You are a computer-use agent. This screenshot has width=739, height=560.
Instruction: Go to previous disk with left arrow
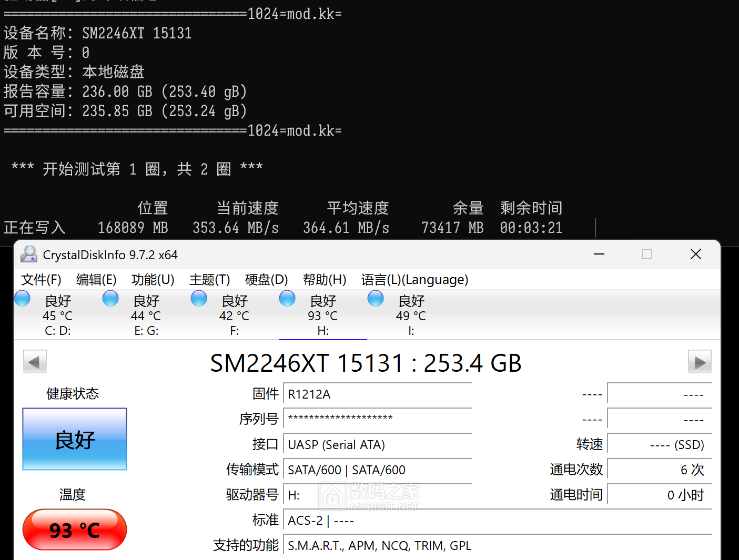coord(35,362)
